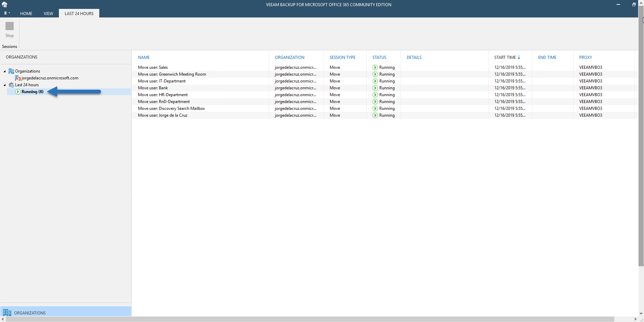The height and width of the screenshot is (322, 644).
Task: Click the VEEAMVBO3 proxy cell for Sales row
Action: pos(591,67)
